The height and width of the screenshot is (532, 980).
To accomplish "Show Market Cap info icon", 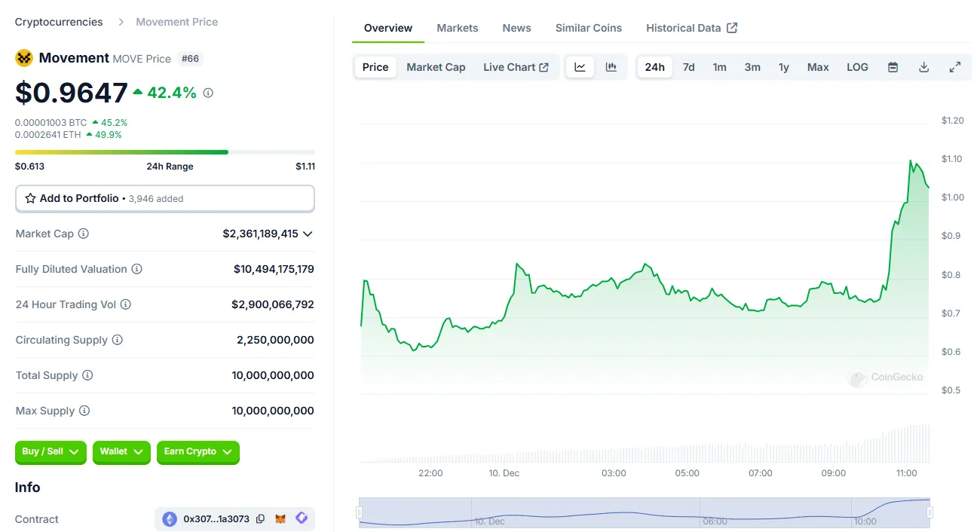I will coord(84,234).
